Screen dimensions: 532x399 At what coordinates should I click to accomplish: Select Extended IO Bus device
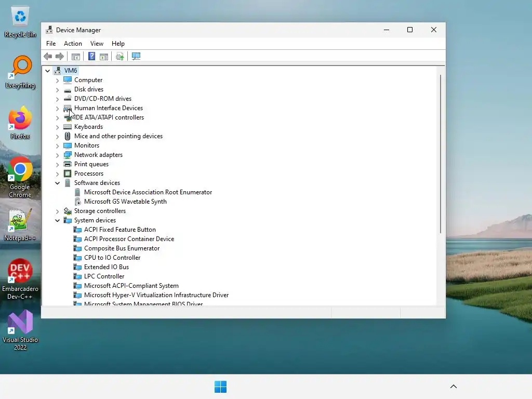coord(107,267)
